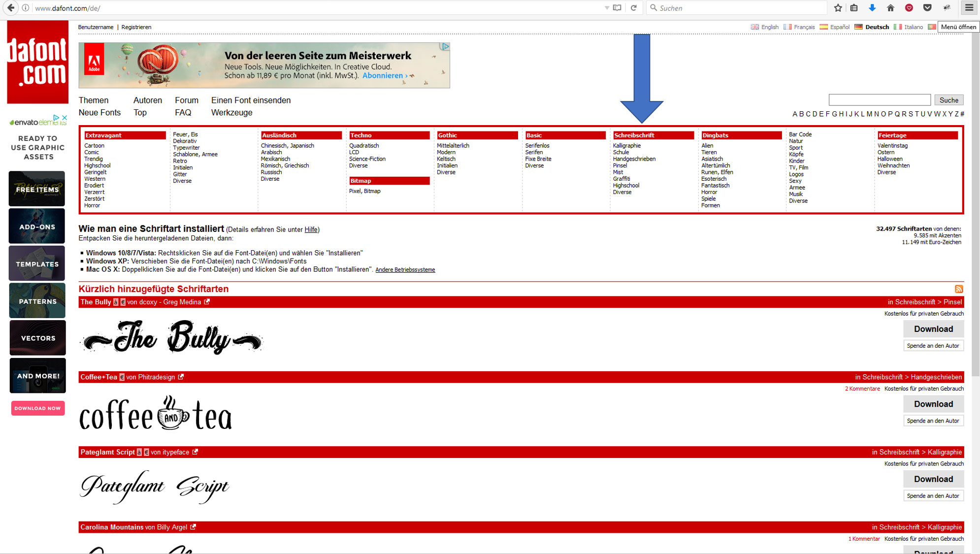Open external link icon next to Greg Medina

point(207,302)
